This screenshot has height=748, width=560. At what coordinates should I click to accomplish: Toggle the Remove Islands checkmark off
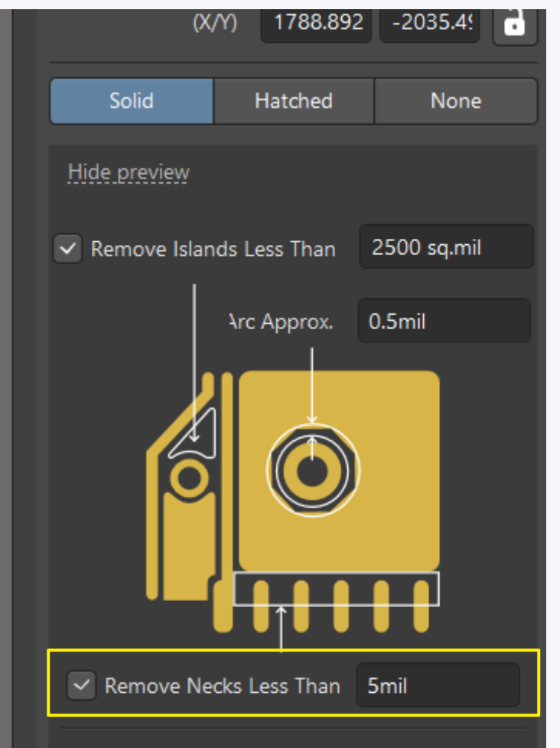coord(67,248)
